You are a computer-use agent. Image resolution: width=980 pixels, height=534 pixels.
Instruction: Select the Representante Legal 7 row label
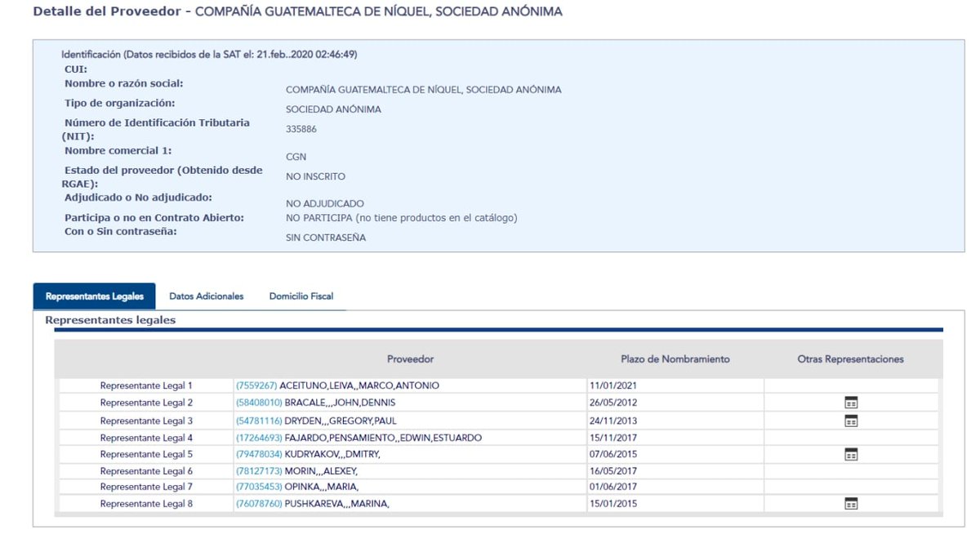(147, 487)
